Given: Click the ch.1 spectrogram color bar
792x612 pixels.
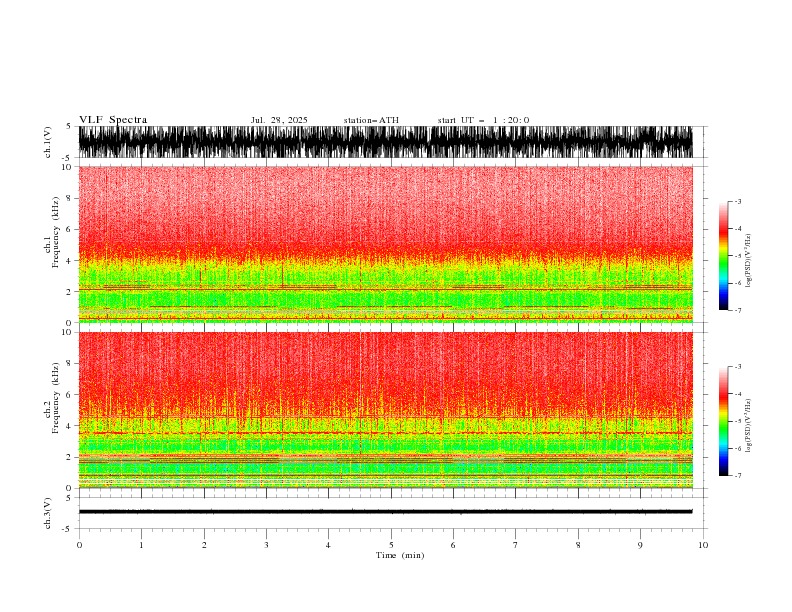Looking at the screenshot, I should click(723, 256).
